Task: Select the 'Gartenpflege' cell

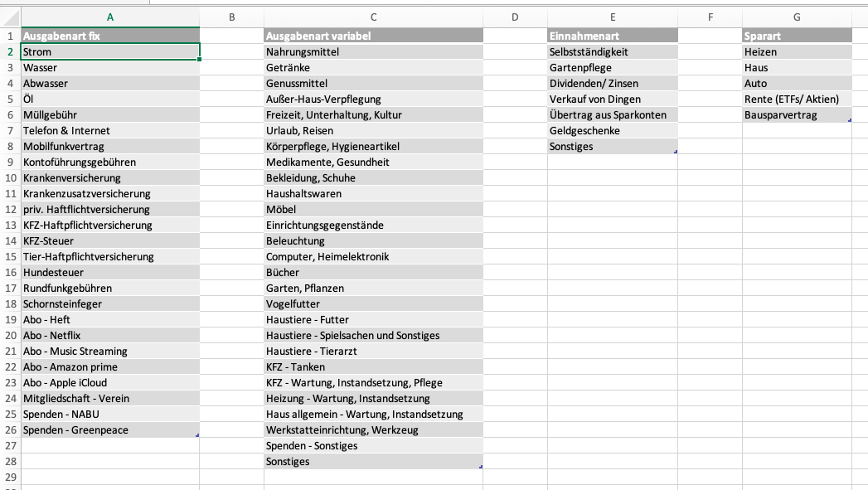Action: tap(613, 67)
